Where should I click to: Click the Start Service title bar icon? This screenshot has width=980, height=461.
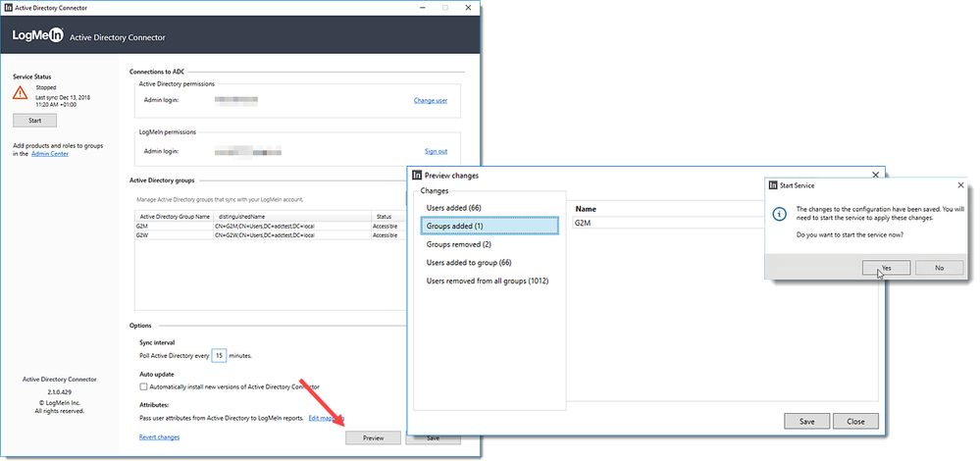point(773,185)
